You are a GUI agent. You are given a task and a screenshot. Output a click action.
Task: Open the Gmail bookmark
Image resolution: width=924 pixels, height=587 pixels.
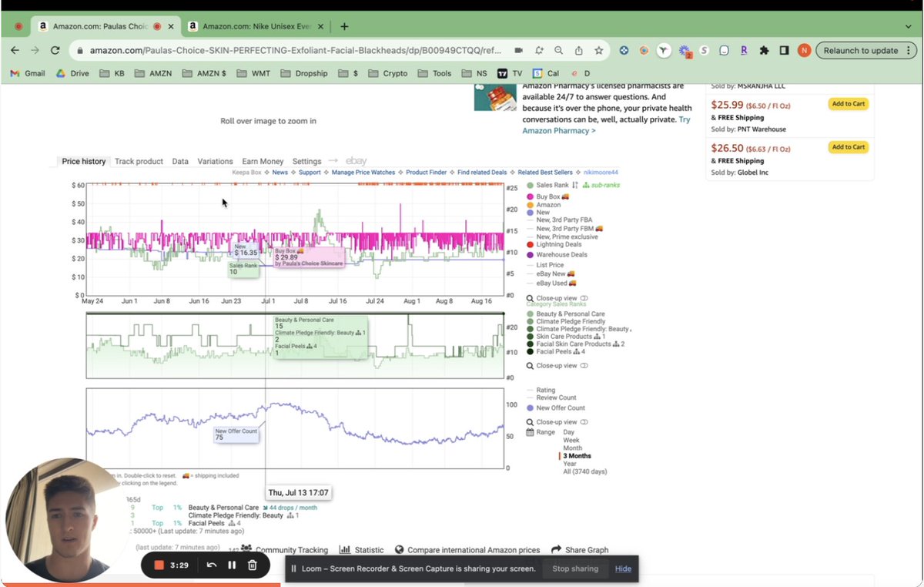[28, 73]
